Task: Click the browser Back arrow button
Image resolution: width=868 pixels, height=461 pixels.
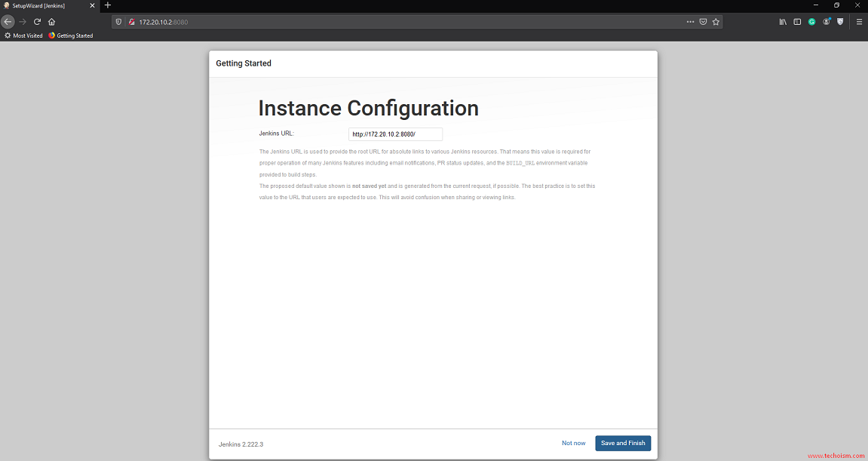Action: point(8,22)
